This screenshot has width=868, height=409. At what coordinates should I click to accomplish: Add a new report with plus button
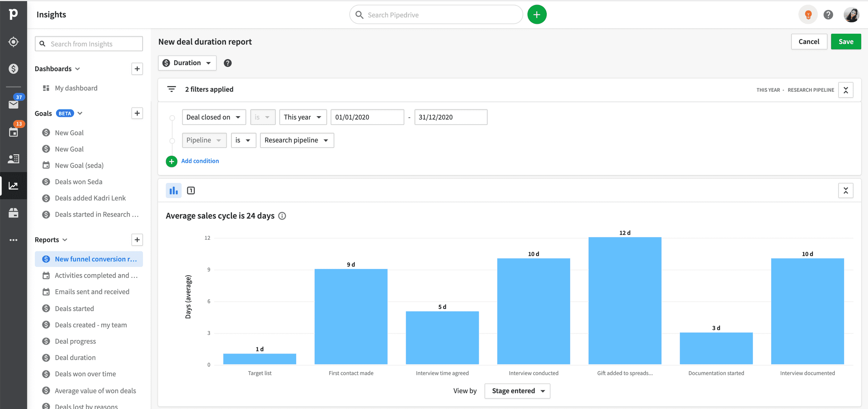137,240
